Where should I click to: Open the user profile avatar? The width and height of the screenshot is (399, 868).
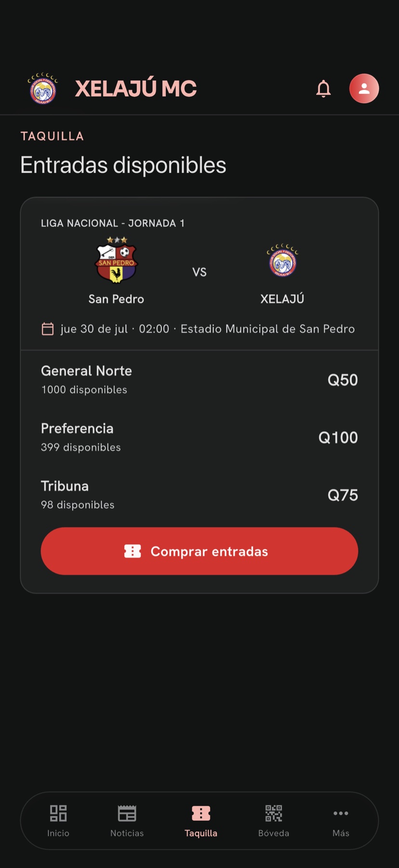tap(364, 89)
